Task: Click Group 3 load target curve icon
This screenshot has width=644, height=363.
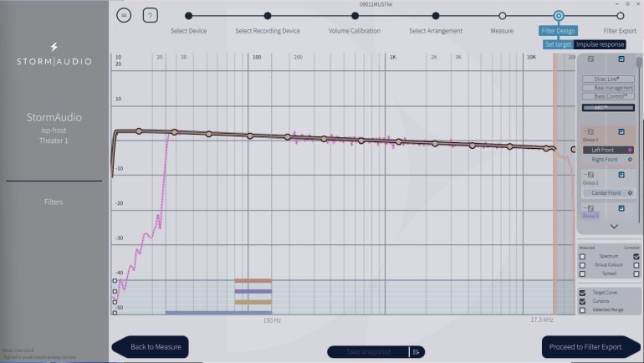Action: (590, 208)
